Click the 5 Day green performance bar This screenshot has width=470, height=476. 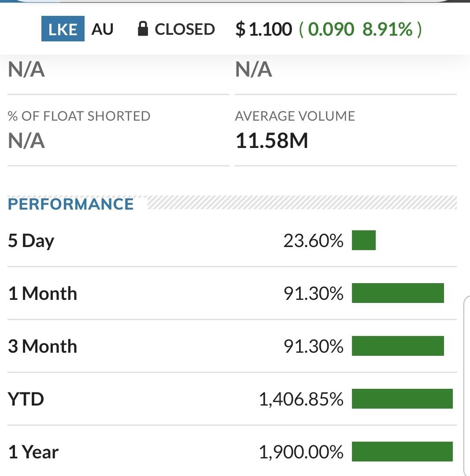click(364, 240)
